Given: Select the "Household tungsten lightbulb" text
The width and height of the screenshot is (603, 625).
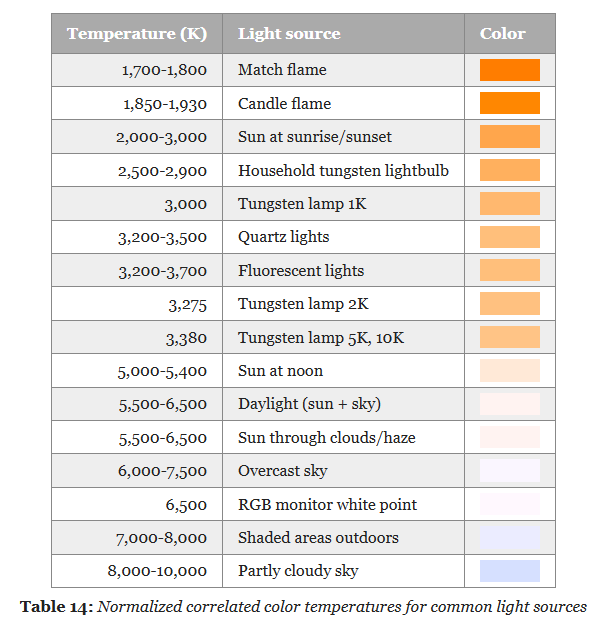Looking at the screenshot, I should [343, 171].
